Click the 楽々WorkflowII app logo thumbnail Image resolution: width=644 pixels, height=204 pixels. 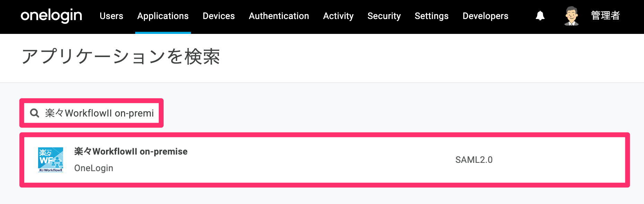pos(51,160)
